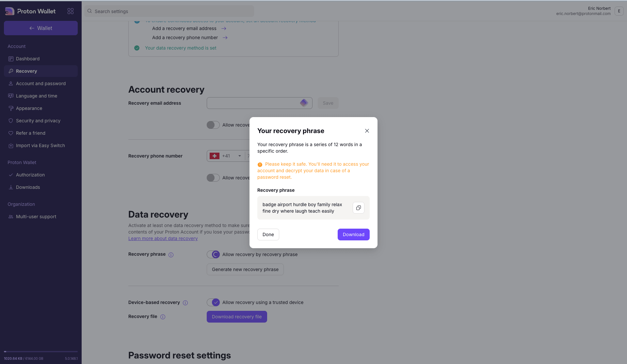
Task: Click the arrow next to Add a recovery email address
Action: [x=224, y=29]
